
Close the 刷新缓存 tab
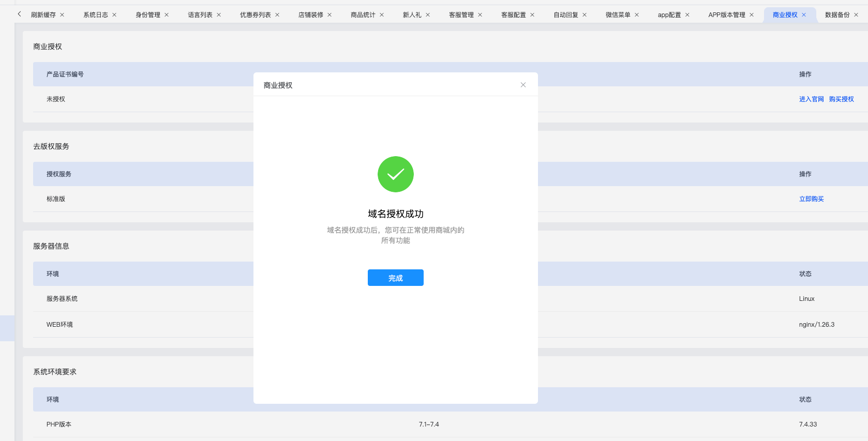pyautogui.click(x=62, y=15)
